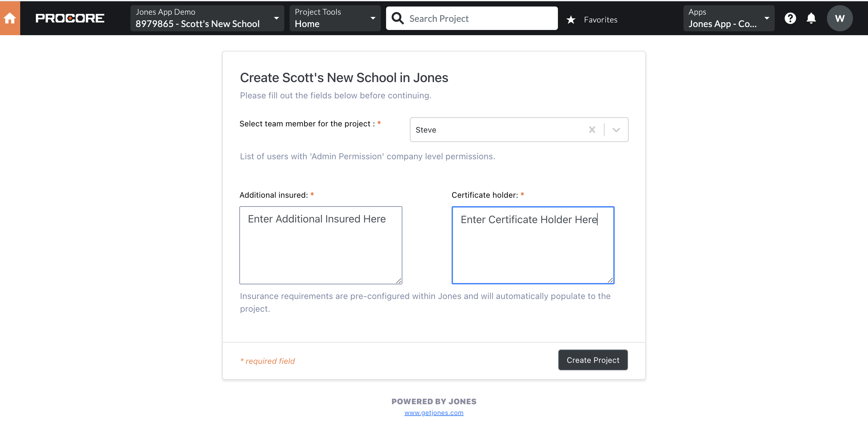Click the 'Insurance requirements are pre-configured' note
Image resolution: width=868 pixels, height=428 pixels.
[x=425, y=302]
